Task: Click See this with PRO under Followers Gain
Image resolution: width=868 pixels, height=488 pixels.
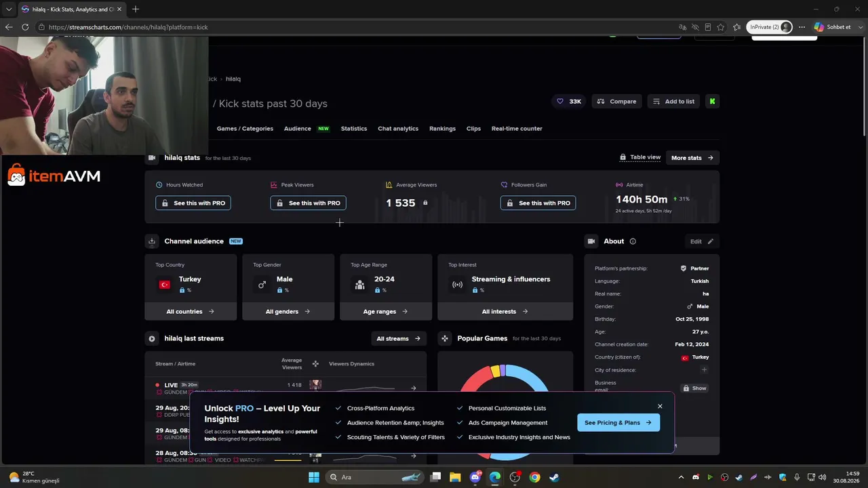Action: pos(538,203)
